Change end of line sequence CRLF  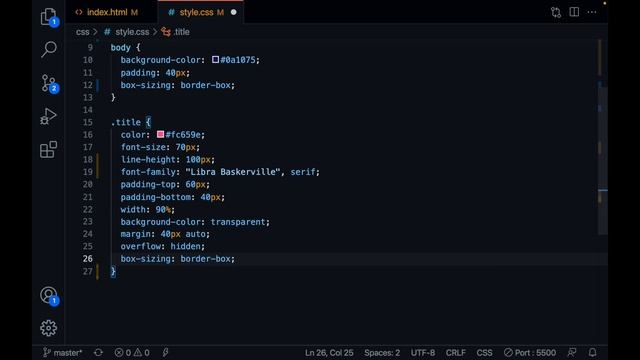pyautogui.click(x=456, y=353)
